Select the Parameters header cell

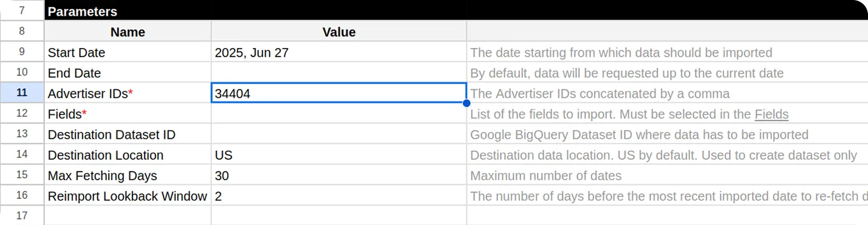coord(456,11)
